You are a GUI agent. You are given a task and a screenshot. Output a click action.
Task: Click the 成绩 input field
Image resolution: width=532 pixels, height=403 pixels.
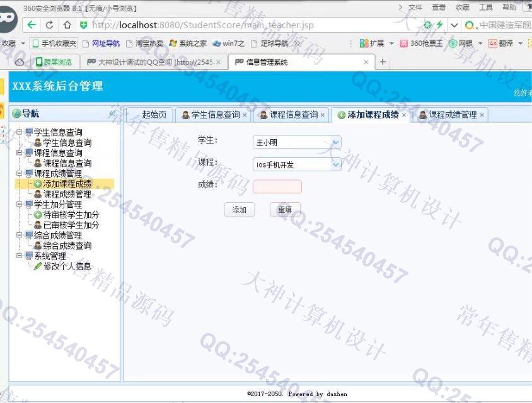click(x=277, y=186)
